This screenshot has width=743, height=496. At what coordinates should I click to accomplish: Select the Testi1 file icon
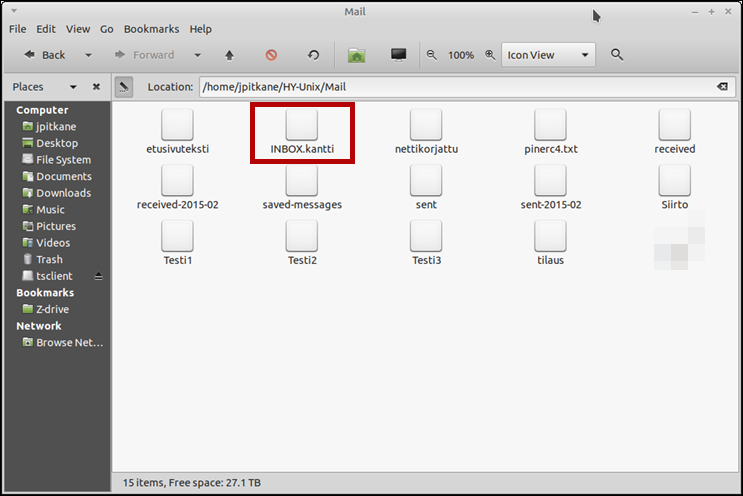click(177, 235)
